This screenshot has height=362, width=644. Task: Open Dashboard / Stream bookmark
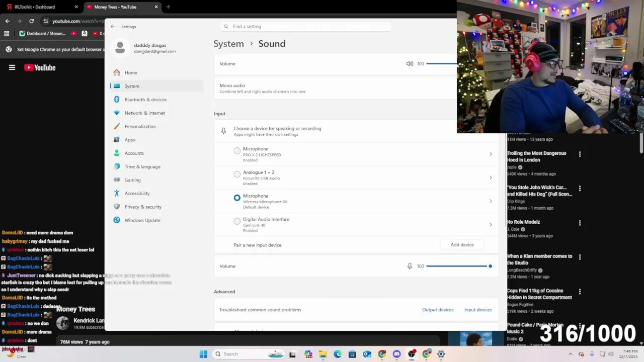pos(42,34)
